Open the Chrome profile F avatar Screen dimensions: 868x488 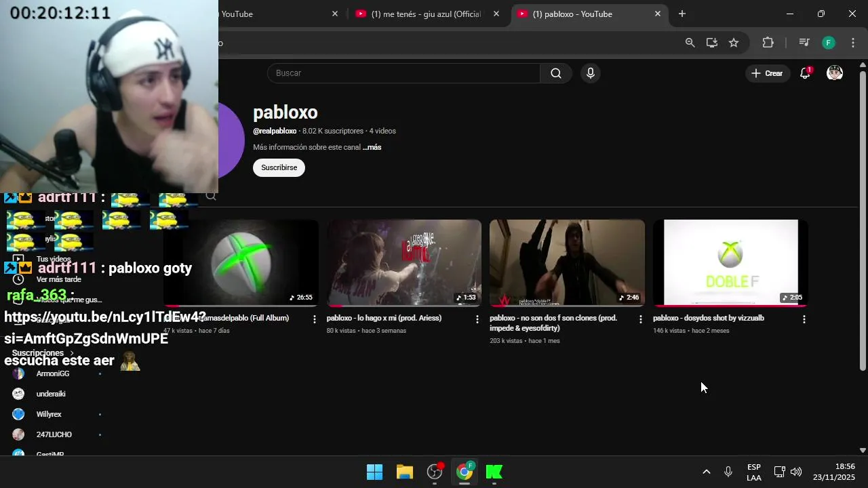click(x=828, y=43)
